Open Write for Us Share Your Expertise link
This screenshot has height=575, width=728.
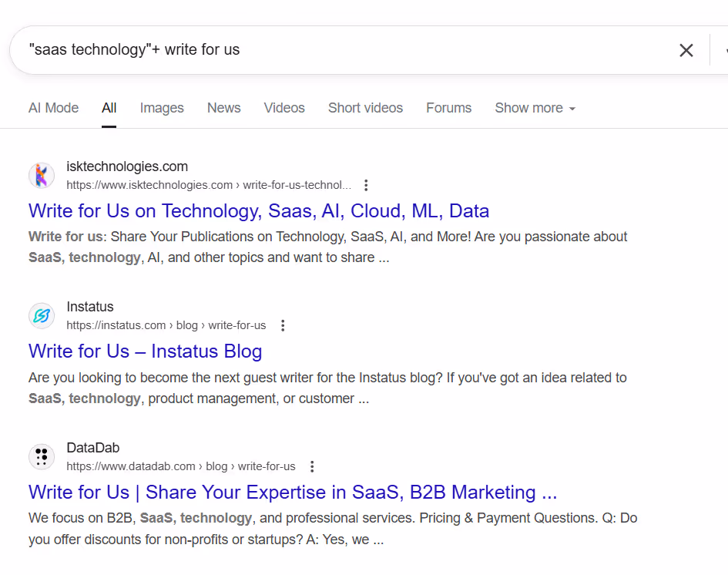pyautogui.click(x=293, y=493)
